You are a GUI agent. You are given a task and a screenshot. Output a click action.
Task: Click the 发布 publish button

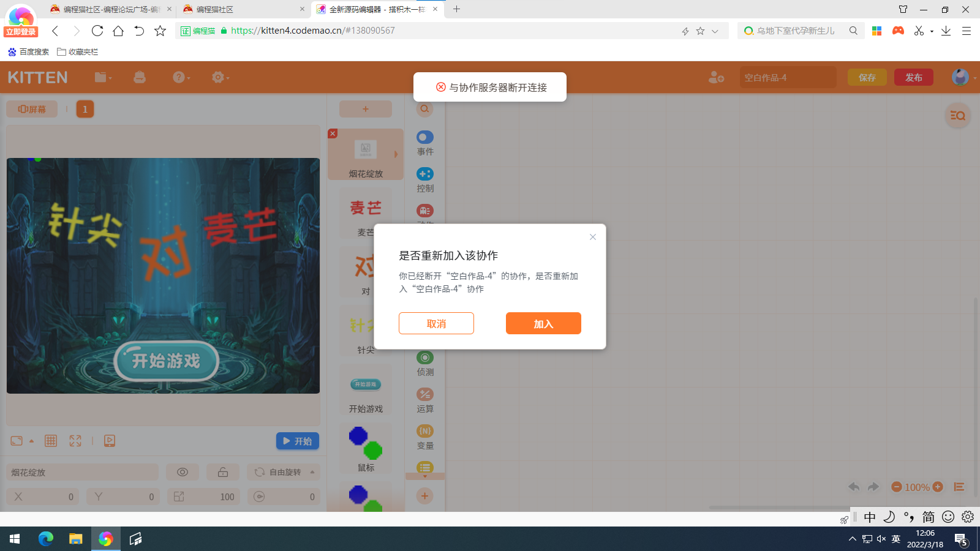click(x=914, y=78)
